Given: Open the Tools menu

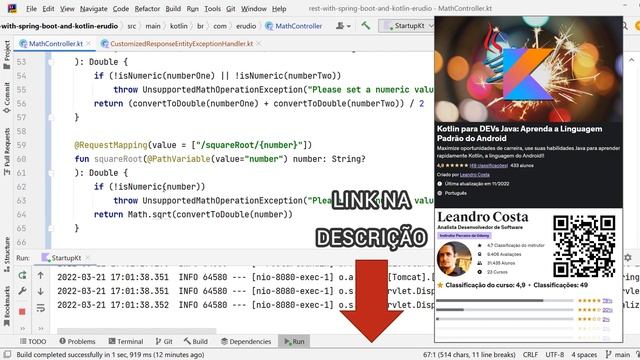Looking at the screenshot, I should point(212,9).
